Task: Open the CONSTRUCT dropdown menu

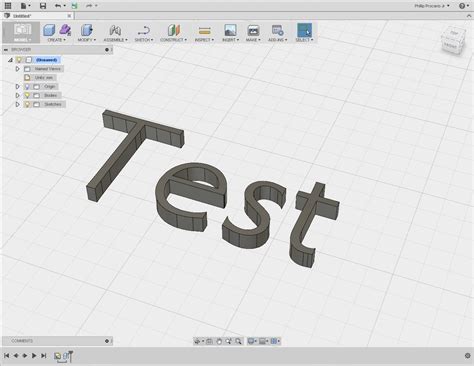Action: (173, 40)
